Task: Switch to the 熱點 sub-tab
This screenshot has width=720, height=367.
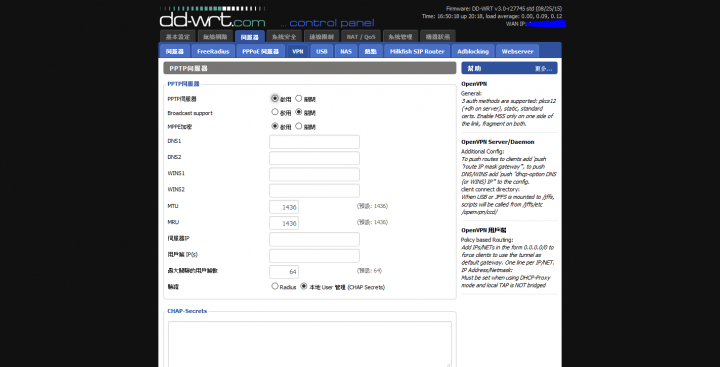Action: (x=371, y=51)
